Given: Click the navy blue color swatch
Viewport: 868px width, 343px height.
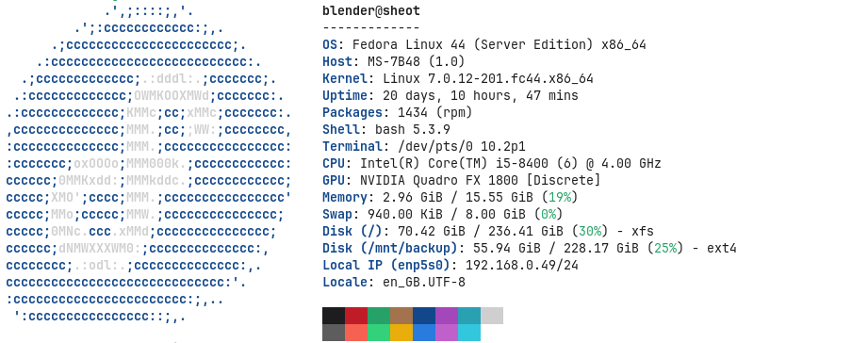Looking at the screenshot, I should coord(424,316).
